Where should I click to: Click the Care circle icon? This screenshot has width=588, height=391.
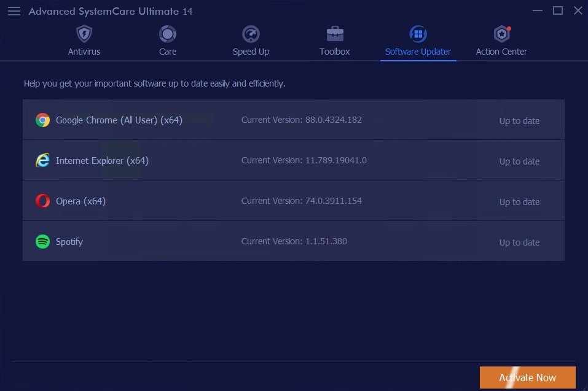(x=168, y=34)
